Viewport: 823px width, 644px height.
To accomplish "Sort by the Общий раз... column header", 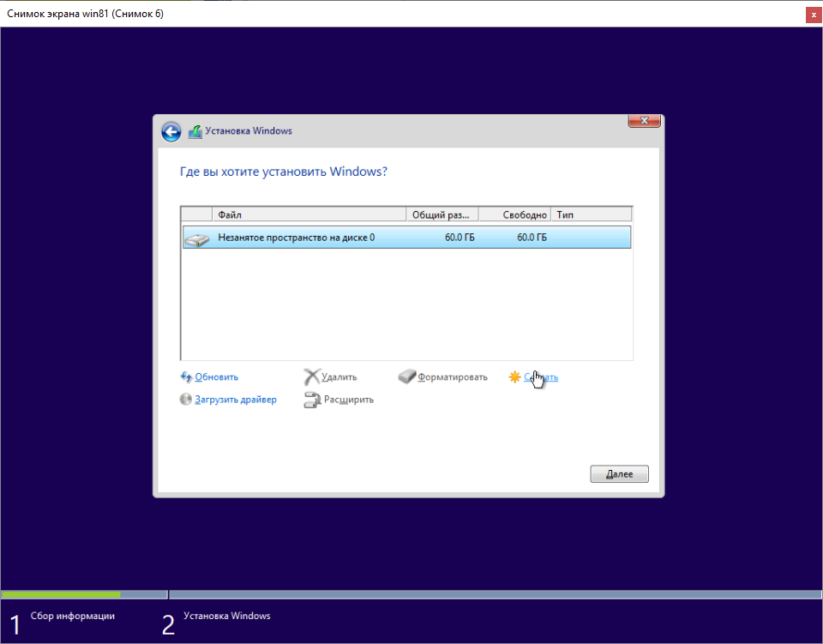I will pyautogui.click(x=442, y=214).
